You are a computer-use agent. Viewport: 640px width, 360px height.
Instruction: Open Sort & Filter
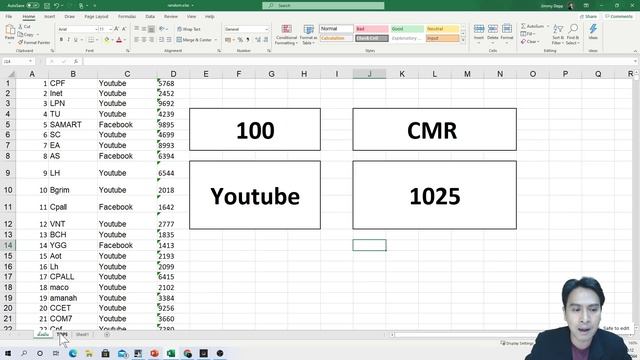tap(558, 34)
